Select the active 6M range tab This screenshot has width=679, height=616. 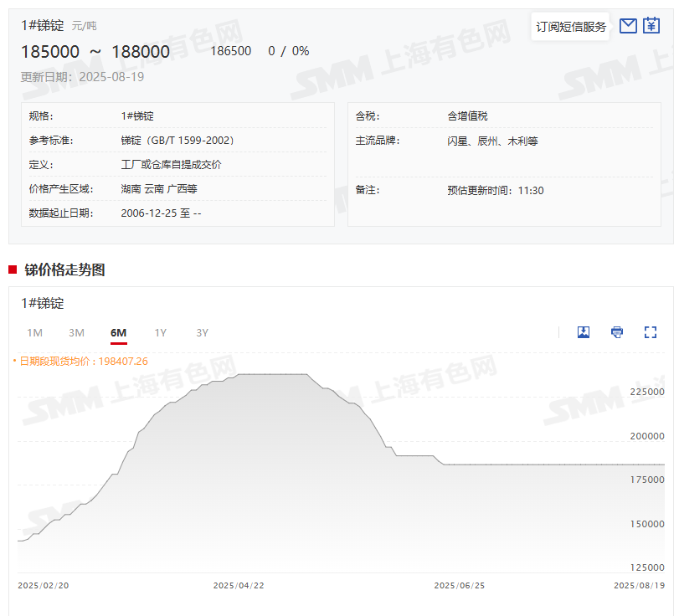(x=118, y=333)
